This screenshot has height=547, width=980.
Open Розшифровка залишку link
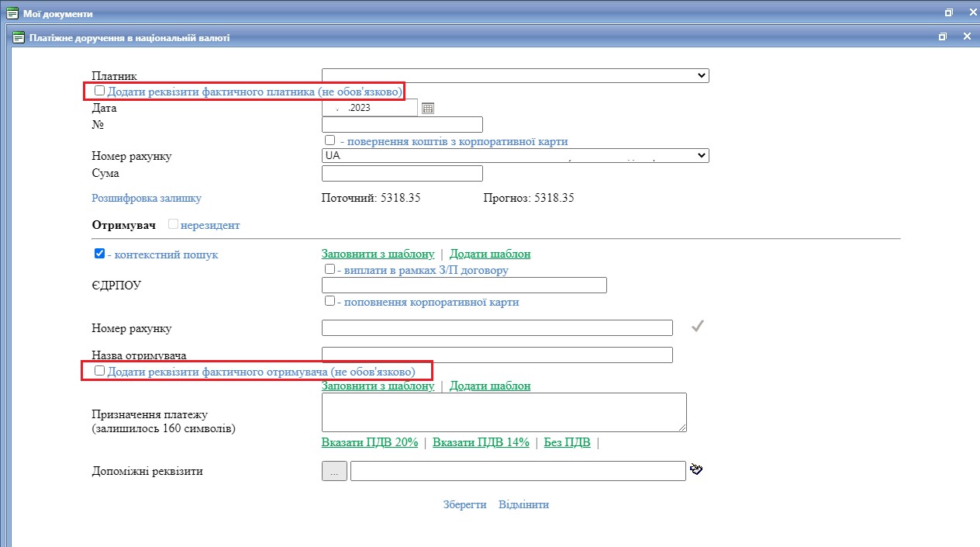[147, 198]
